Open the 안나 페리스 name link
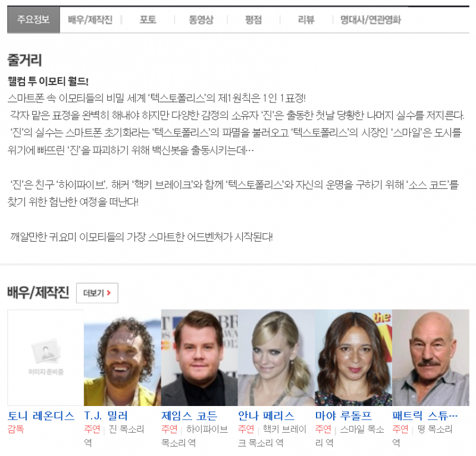Image resolution: width=476 pixels, height=456 pixels. pyautogui.click(x=266, y=416)
